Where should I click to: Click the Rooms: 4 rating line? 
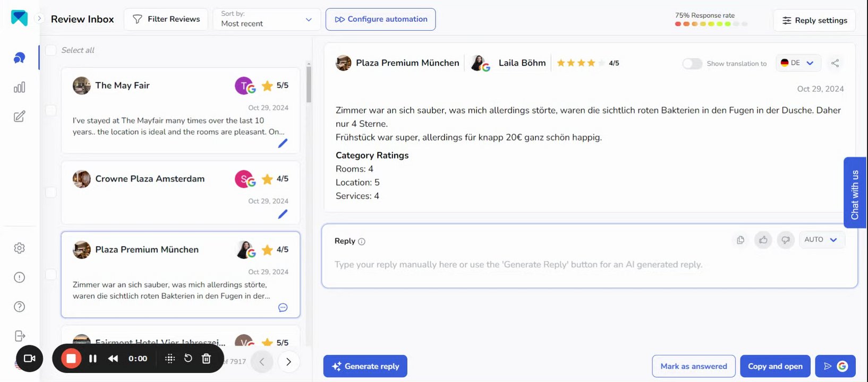pyautogui.click(x=354, y=169)
